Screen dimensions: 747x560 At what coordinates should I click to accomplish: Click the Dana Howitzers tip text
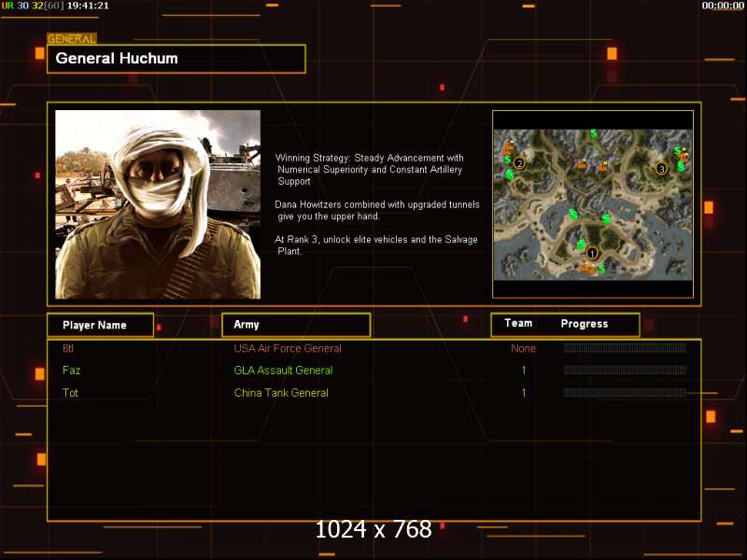coord(377,211)
